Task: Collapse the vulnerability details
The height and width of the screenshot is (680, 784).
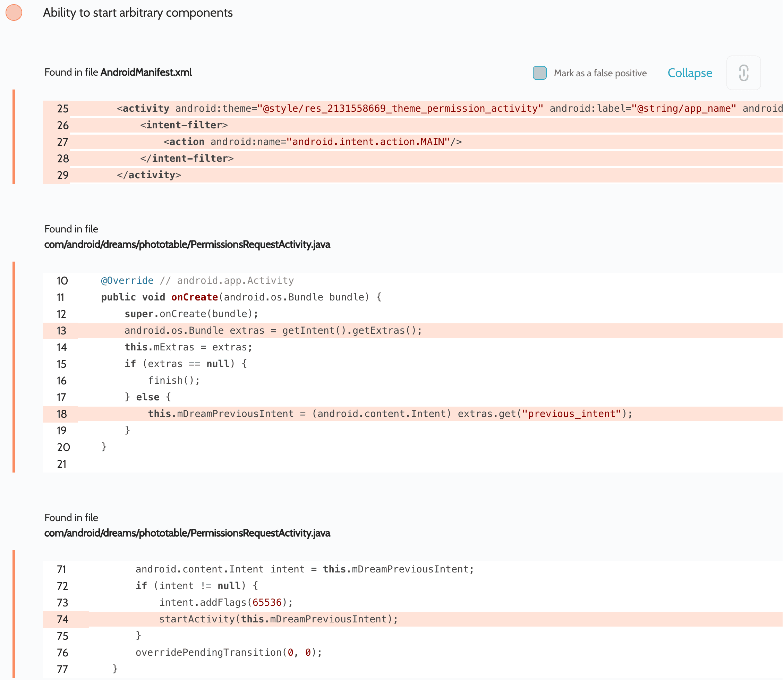Action: pos(690,73)
